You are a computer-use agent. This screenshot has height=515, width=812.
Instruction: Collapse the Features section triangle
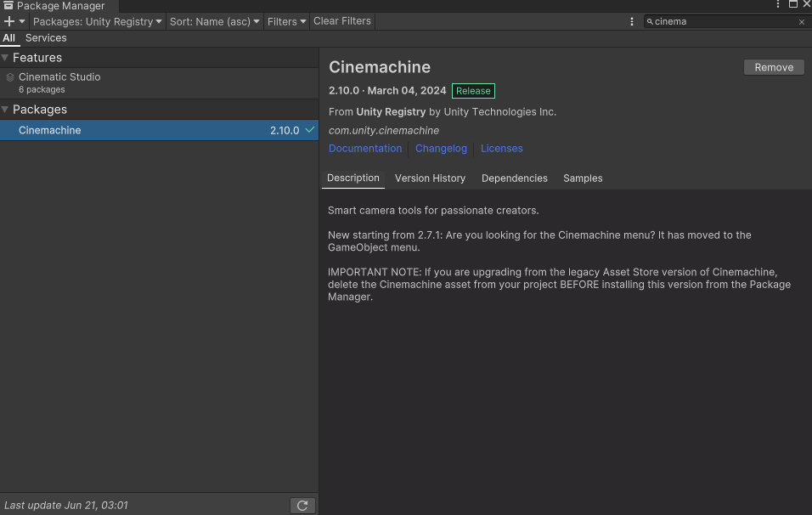point(5,58)
